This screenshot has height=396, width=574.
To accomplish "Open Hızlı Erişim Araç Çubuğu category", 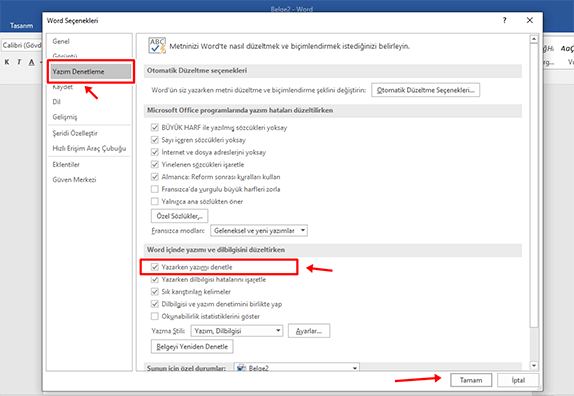I will tap(89, 148).
